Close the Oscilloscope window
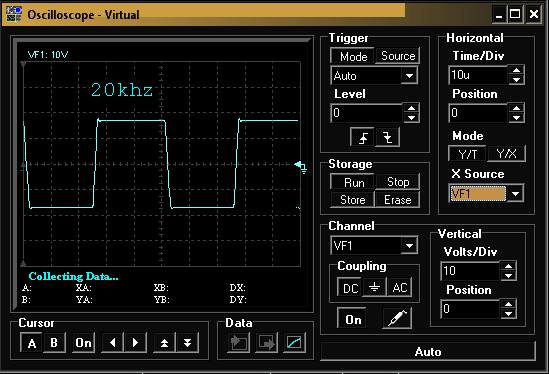The image size is (549, 374). [534, 14]
